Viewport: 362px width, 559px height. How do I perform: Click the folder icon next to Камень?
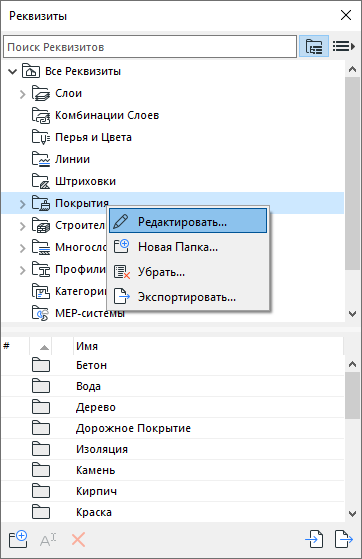pyautogui.click(x=41, y=470)
